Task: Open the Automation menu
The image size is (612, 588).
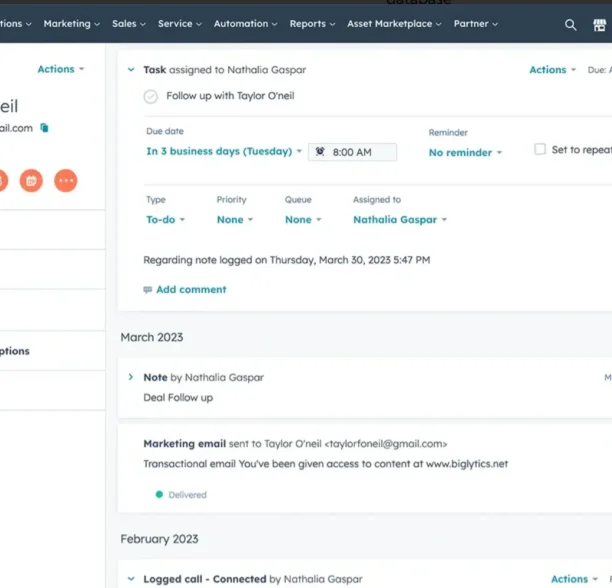Action: [x=246, y=24]
